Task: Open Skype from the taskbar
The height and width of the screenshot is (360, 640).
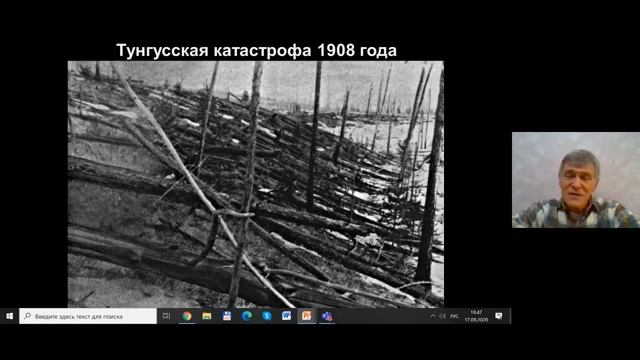Action: click(267, 316)
